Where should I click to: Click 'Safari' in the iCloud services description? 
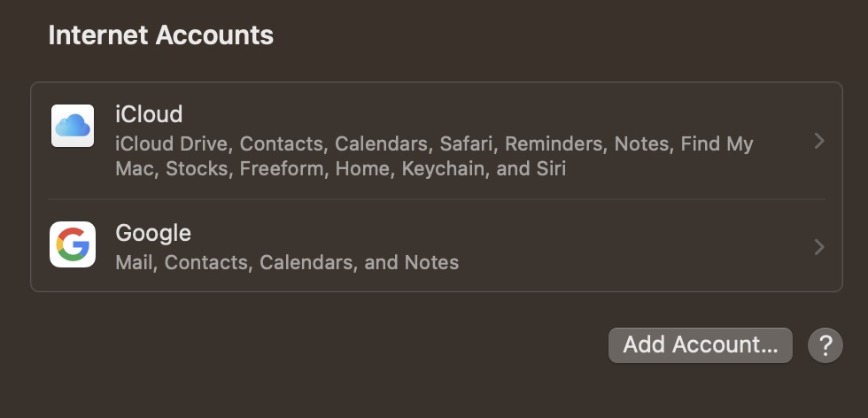pos(464,143)
